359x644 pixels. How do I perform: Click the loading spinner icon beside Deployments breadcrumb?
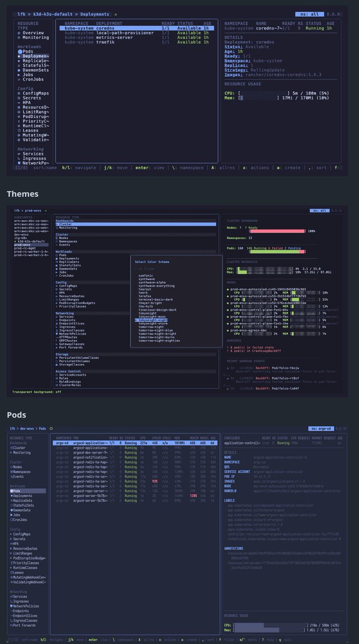click(116, 14)
